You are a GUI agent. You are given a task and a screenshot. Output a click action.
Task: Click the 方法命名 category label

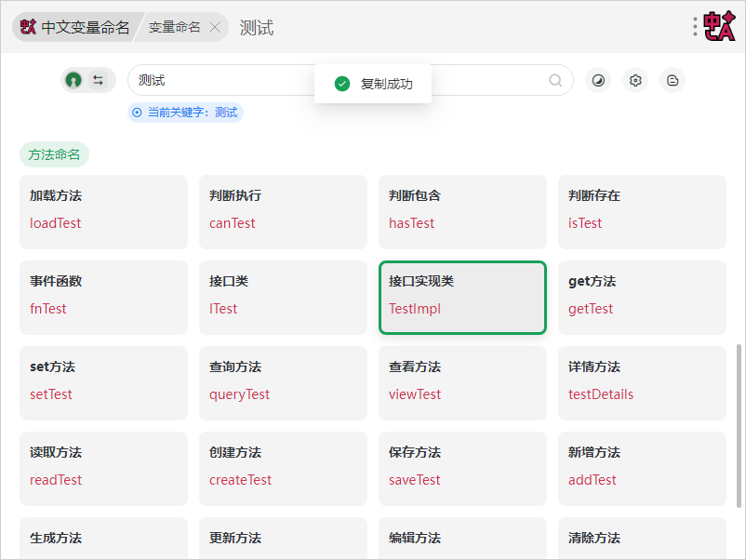pyautogui.click(x=54, y=154)
